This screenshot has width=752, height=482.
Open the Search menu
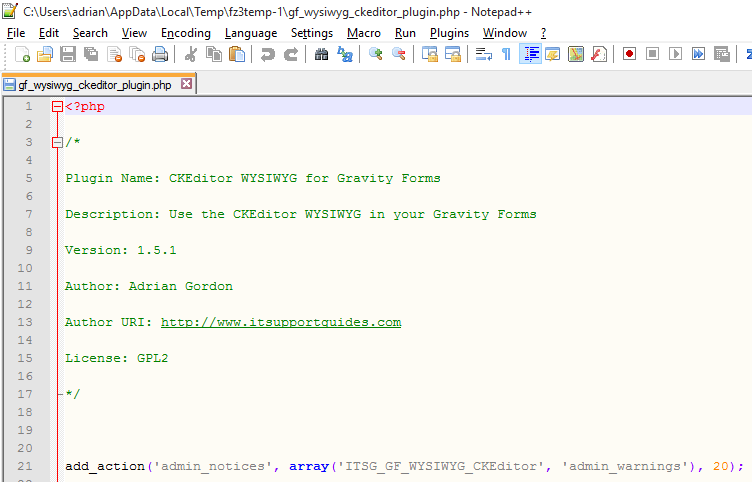point(90,33)
